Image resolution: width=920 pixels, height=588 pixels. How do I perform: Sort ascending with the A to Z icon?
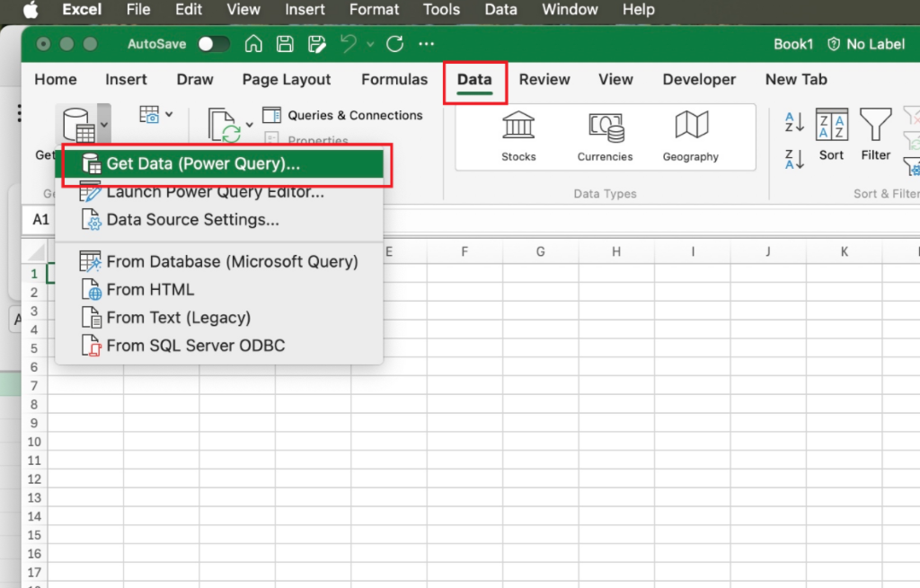(794, 122)
